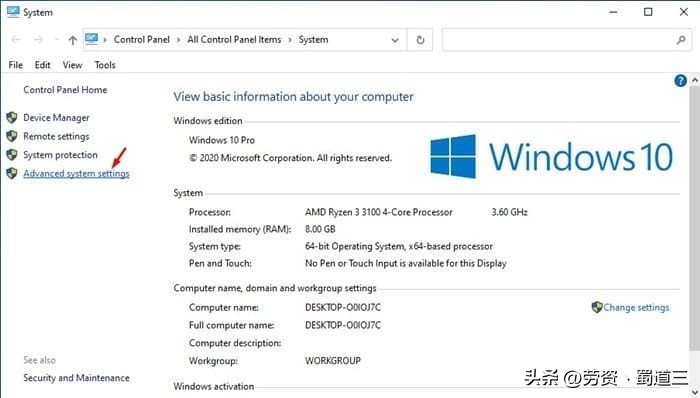Viewport: 700px width, 398px height.
Task: Expand the address bar history dropdown
Action: pos(395,40)
